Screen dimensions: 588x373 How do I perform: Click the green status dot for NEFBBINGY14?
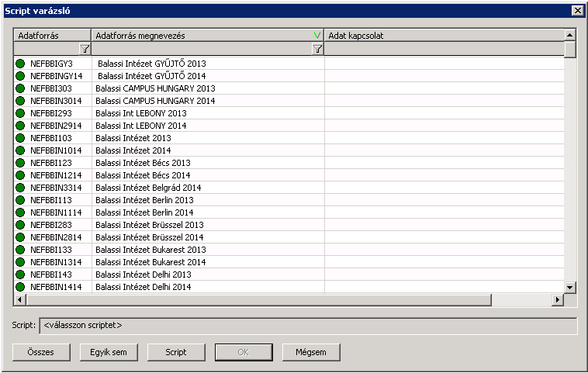pyautogui.click(x=20, y=76)
